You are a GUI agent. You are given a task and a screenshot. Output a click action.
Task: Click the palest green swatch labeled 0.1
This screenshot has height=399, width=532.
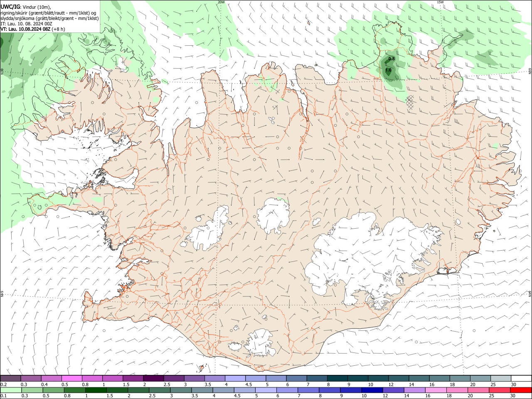10,390
